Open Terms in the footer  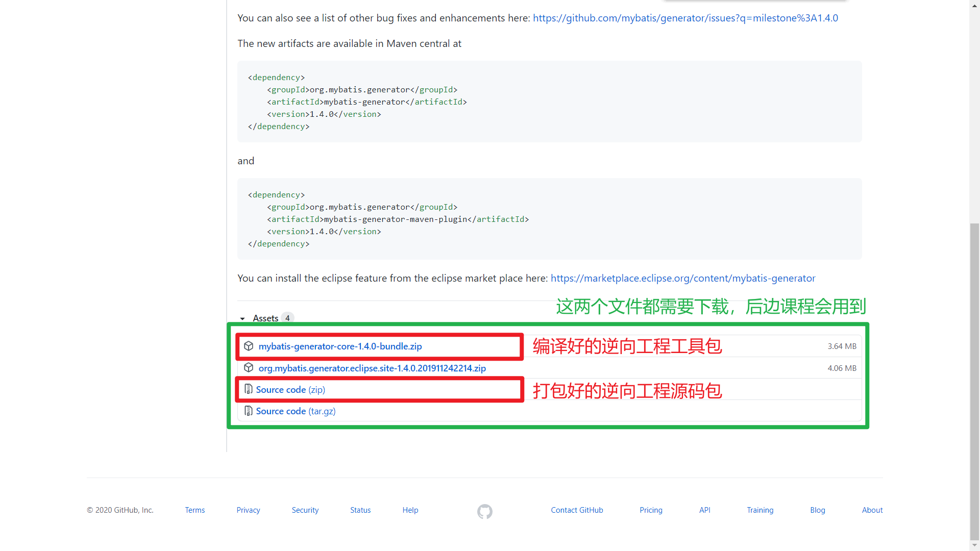(195, 510)
